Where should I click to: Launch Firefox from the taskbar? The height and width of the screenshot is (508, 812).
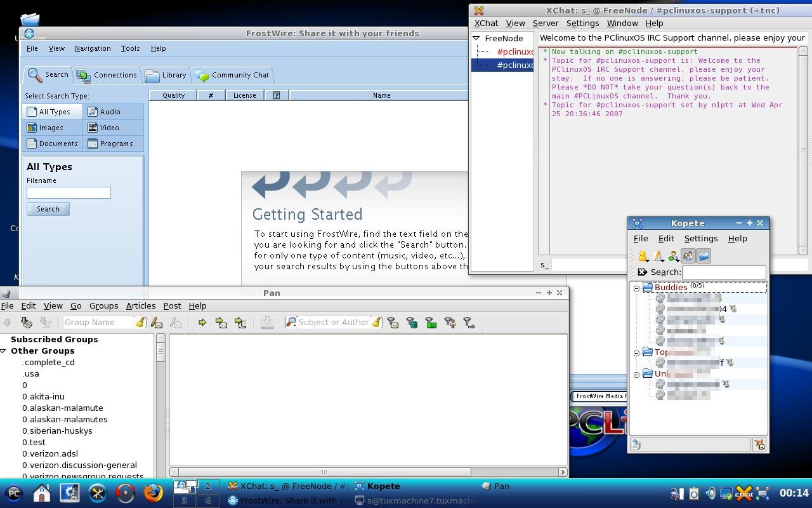click(154, 493)
